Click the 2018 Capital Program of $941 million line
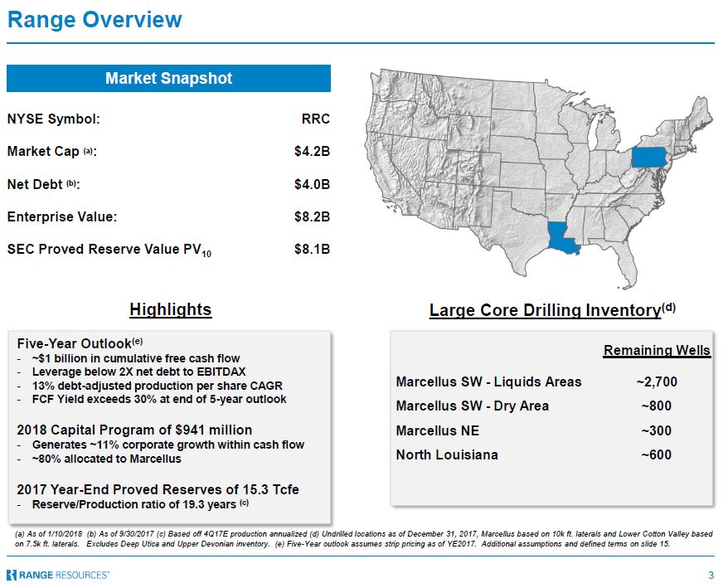 (134, 430)
